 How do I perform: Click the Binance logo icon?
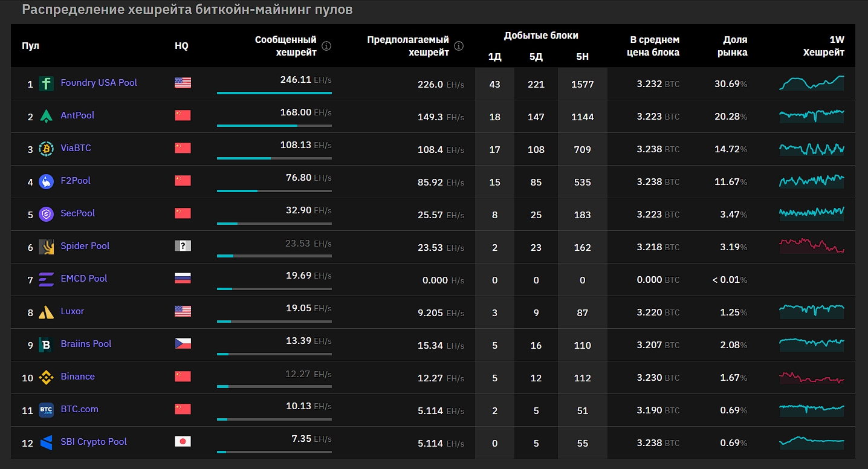click(46, 377)
